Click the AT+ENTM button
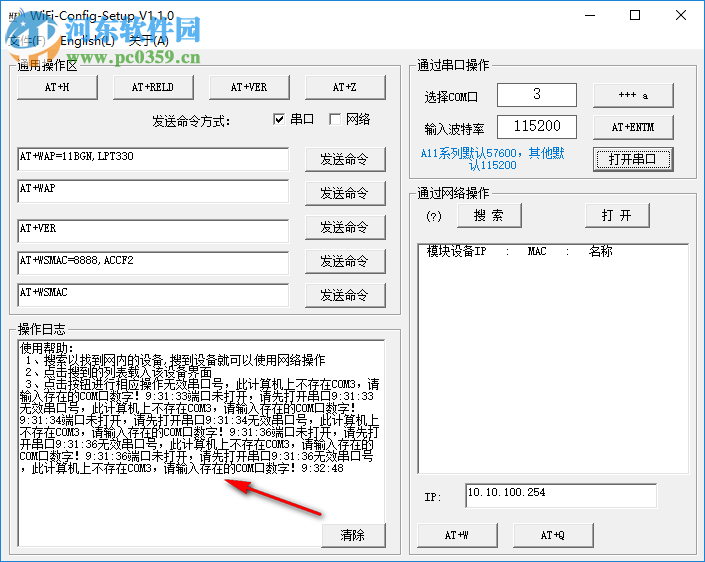Viewport: 705px width, 562px height. pyautogui.click(x=633, y=127)
